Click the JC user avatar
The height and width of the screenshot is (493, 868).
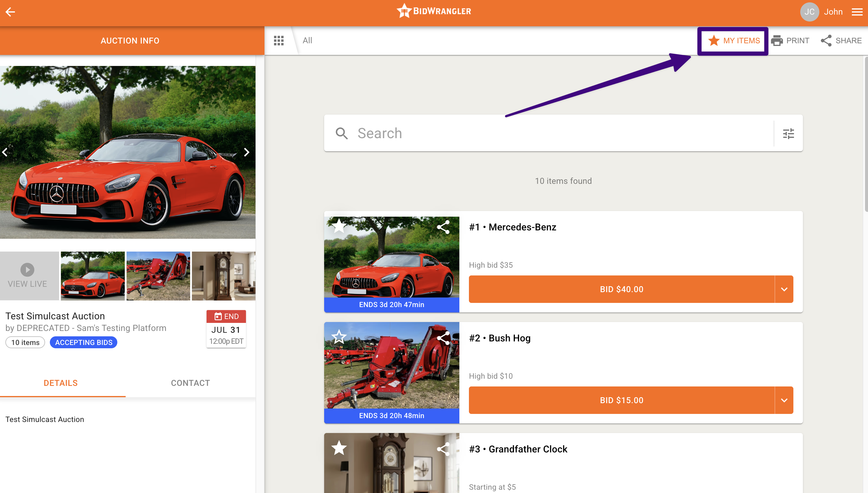tap(809, 12)
